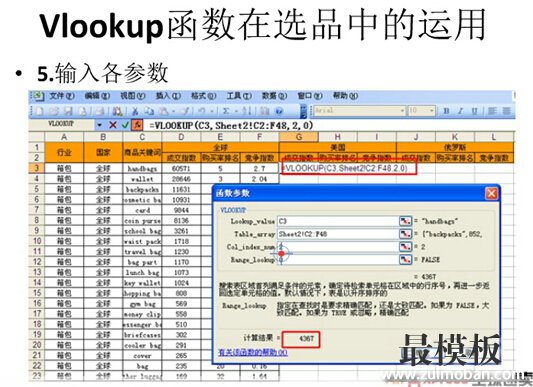533x387 pixels.
Task: Open the 文件 menu
Action: click(x=62, y=96)
